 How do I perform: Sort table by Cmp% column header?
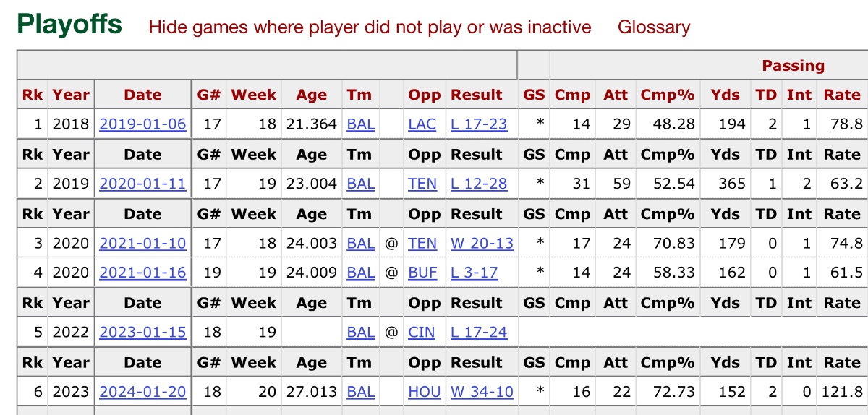tap(667, 95)
